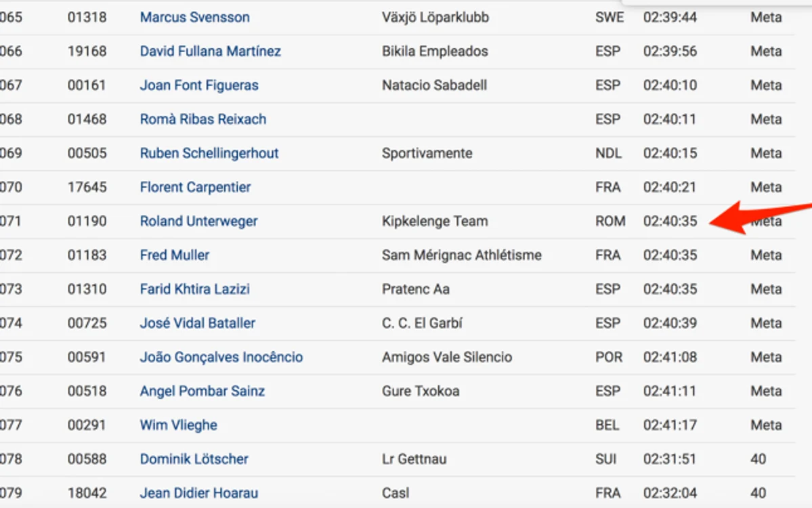This screenshot has height=508, width=812.
Task: Select Farid Khtira Lazizi link
Action: (x=195, y=289)
